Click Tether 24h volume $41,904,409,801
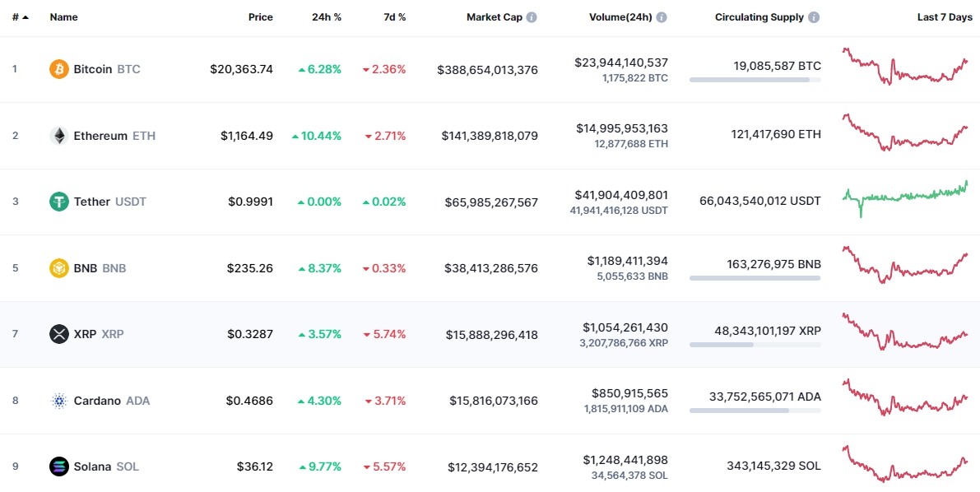Image resolution: width=980 pixels, height=492 pixels. pos(621,195)
